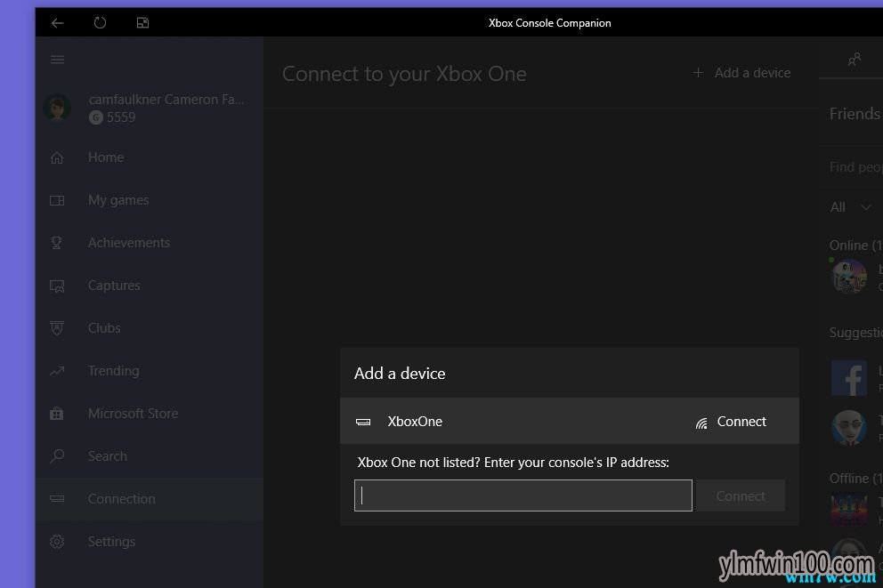Open the friends people icon tab
The width and height of the screenshot is (883, 588).
point(855,60)
